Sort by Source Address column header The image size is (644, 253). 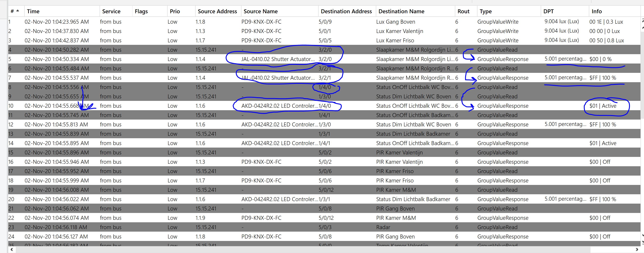217,11
